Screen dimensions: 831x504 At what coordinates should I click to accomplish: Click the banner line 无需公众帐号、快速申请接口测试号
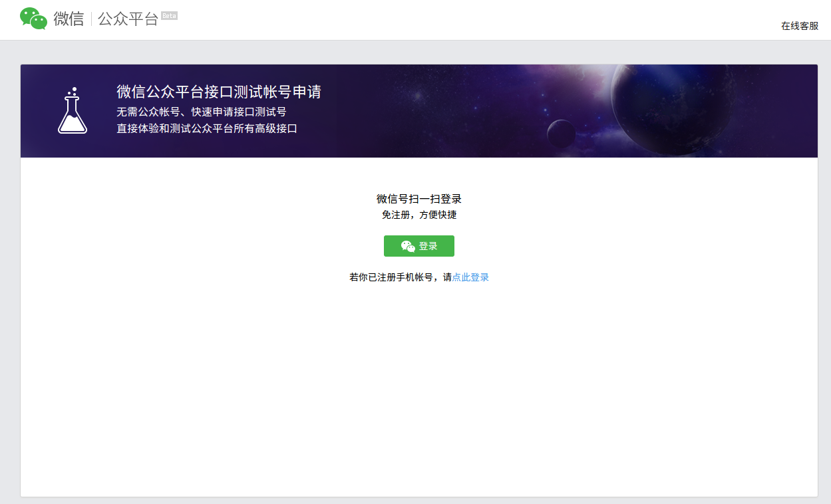click(x=201, y=112)
